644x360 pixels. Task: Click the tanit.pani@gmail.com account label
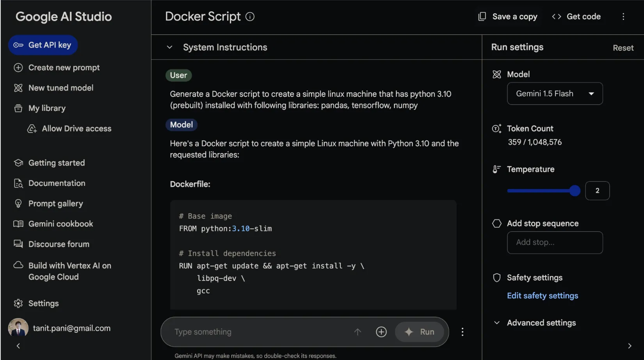(72, 328)
